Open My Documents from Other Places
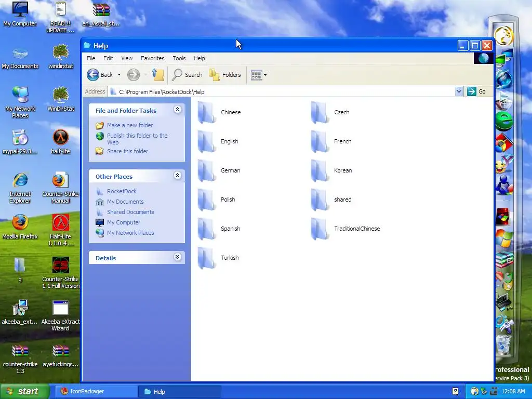Viewport: 532px width, 399px height. pyautogui.click(x=125, y=202)
